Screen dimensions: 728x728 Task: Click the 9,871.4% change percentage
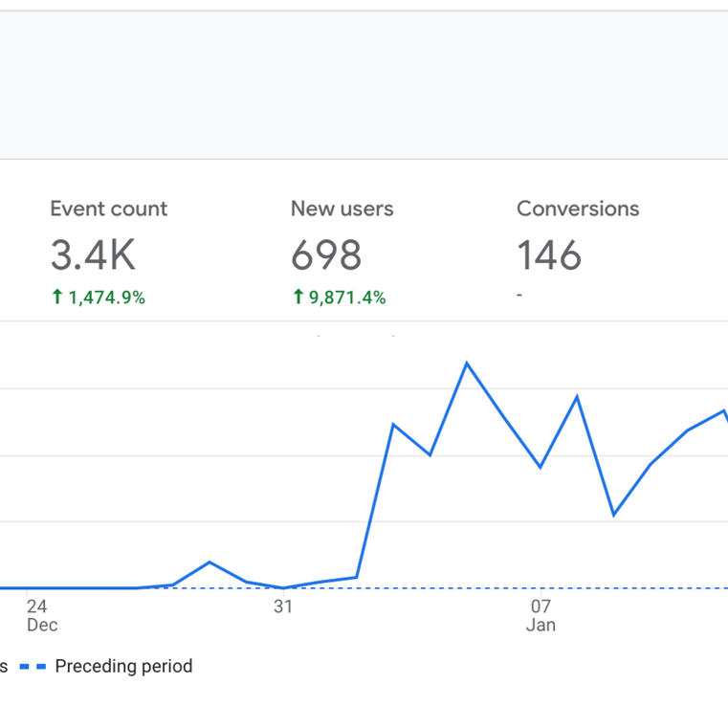[347, 298]
